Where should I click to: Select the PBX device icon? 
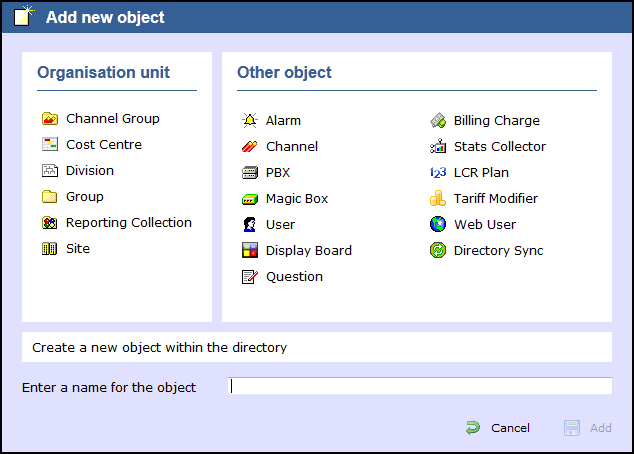[250, 173]
